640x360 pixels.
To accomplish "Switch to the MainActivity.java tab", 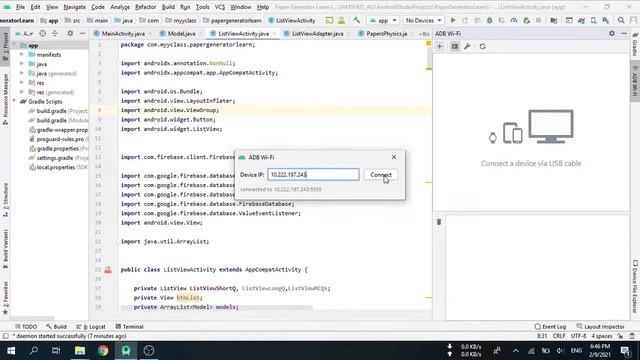I will click(123, 34).
